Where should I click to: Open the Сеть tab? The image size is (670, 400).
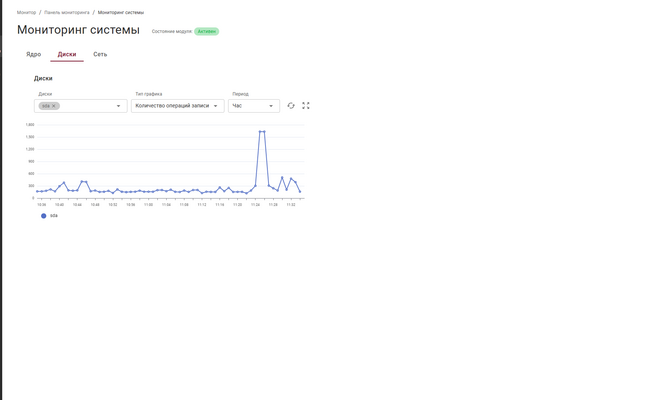(100, 54)
